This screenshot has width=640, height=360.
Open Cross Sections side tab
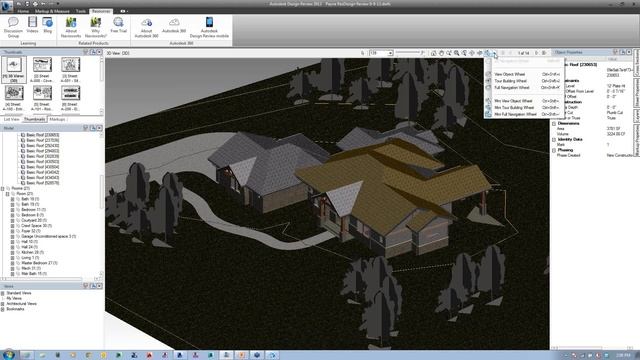pyautogui.click(x=636, y=63)
